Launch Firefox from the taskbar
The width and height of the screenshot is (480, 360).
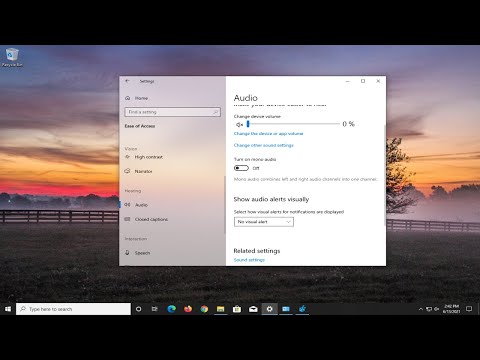[188, 309]
